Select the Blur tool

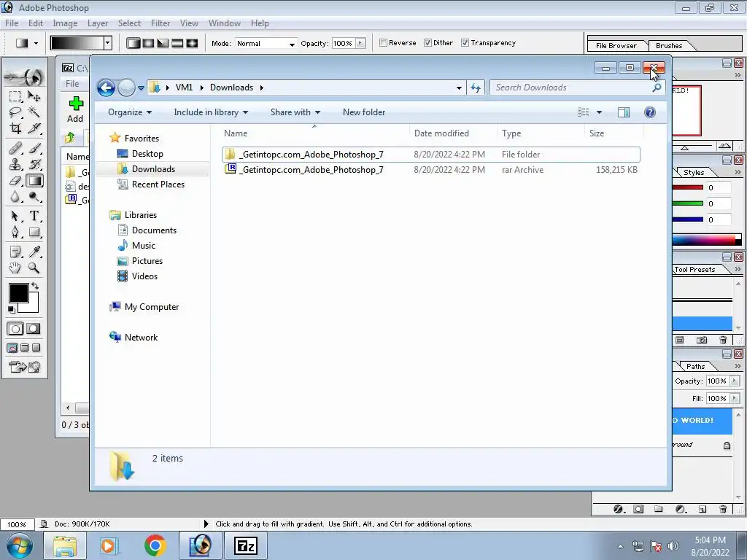tap(15, 196)
